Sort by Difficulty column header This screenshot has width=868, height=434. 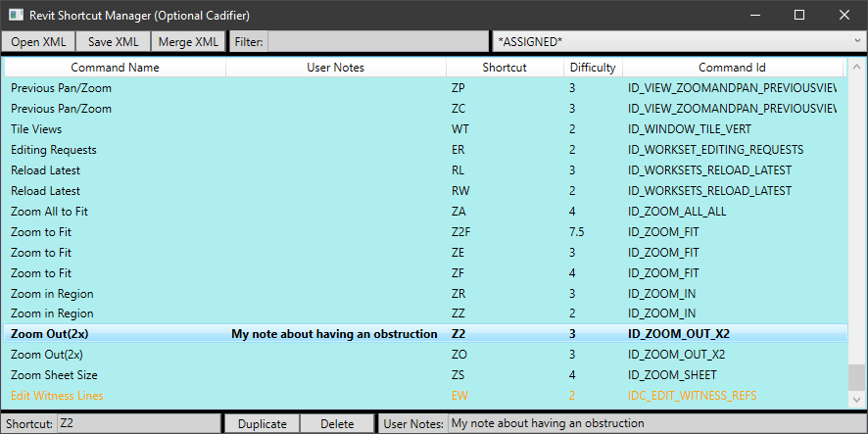click(x=593, y=68)
